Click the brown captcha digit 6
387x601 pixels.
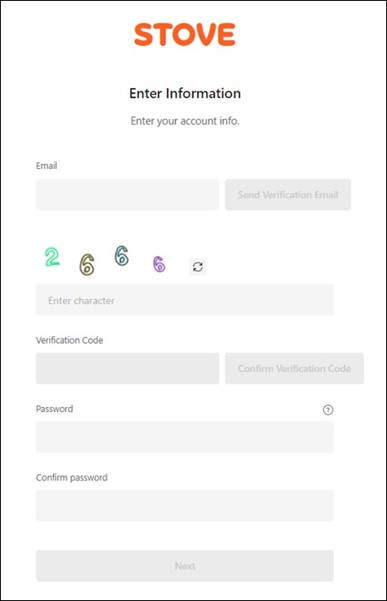[87, 264]
